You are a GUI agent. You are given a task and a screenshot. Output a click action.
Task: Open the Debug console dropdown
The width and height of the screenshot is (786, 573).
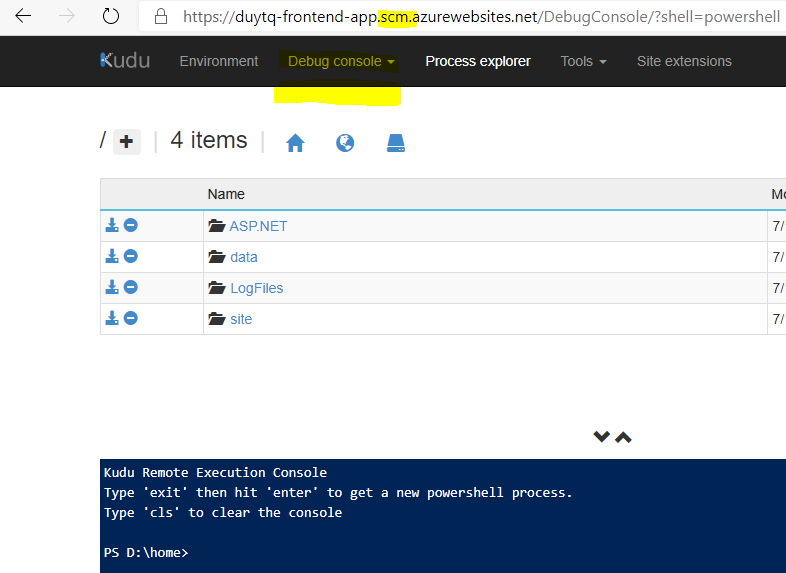coord(341,61)
